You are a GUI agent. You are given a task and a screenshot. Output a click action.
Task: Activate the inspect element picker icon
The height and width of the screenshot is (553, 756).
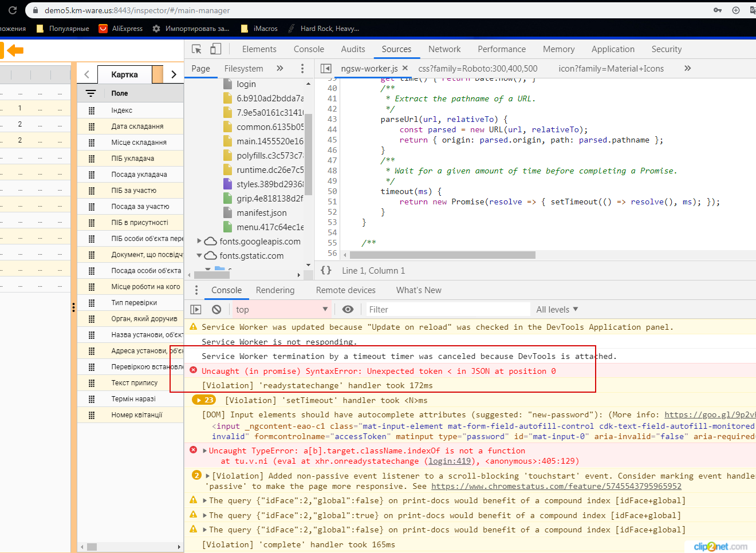click(196, 49)
